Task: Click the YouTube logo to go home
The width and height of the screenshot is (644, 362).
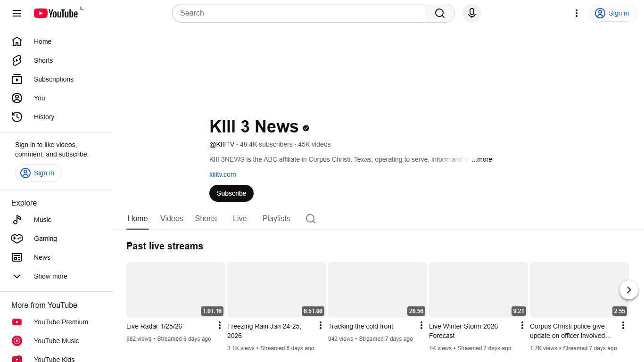Action: pos(55,13)
